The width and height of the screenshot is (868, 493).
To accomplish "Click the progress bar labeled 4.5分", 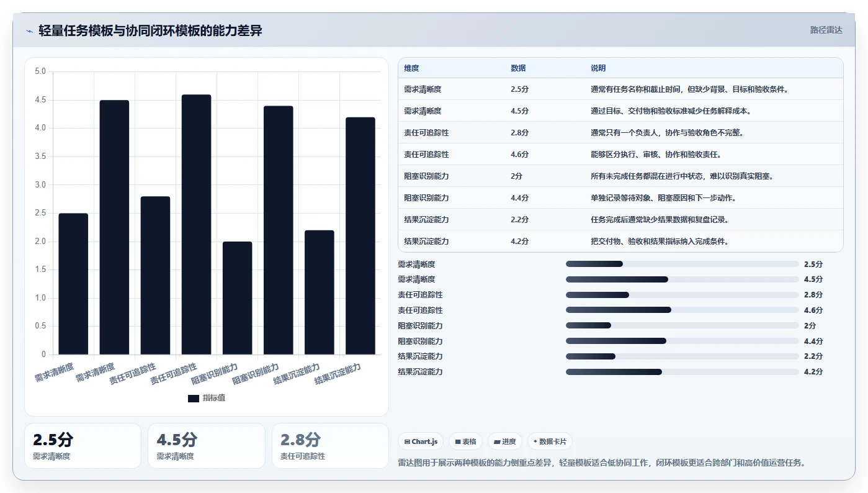I will [x=682, y=279].
